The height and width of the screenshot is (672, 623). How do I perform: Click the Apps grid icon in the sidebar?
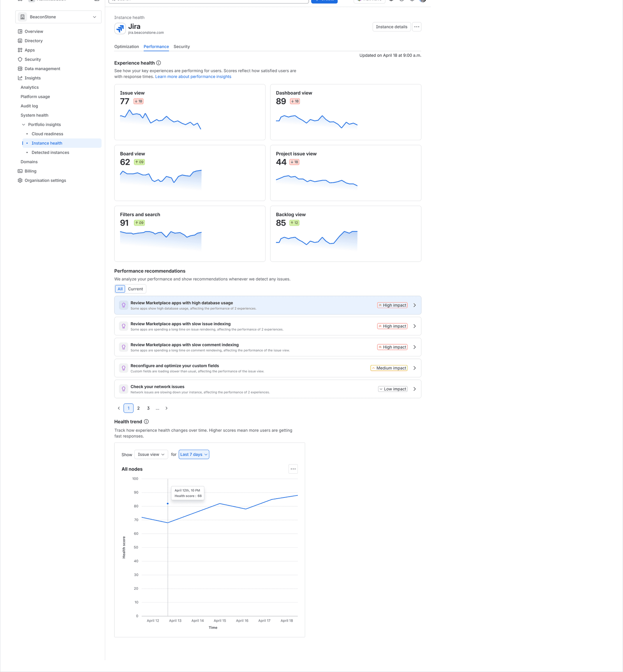pyautogui.click(x=20, y=50)
